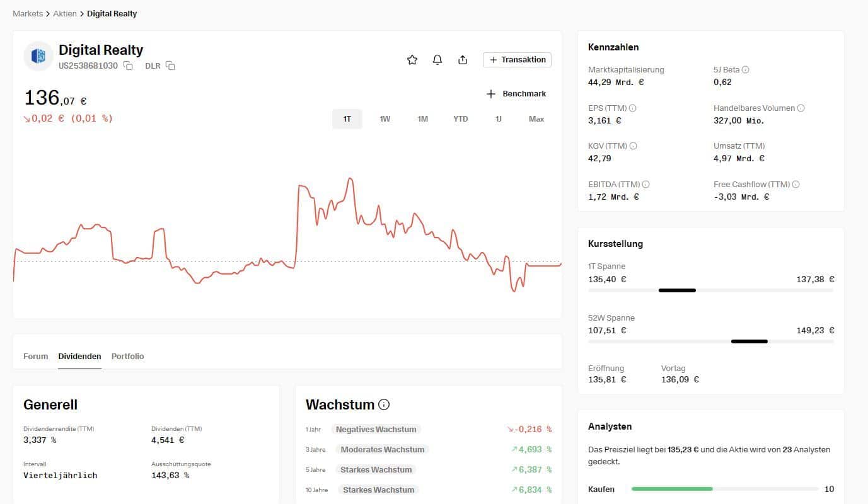Click the Digital Realty current breadcrumb
This screenshot has width=868, height=504.
pyautogui.click(x=112, y=14)
